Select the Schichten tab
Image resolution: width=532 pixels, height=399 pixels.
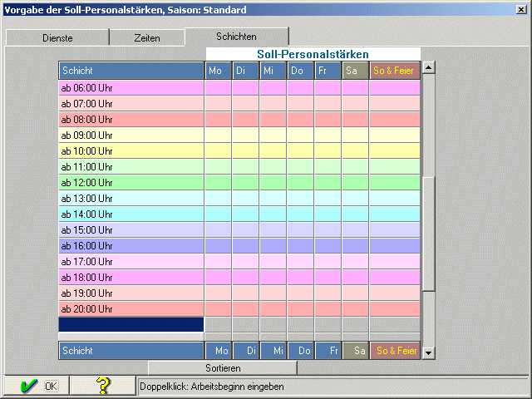(x=236, y=37)
